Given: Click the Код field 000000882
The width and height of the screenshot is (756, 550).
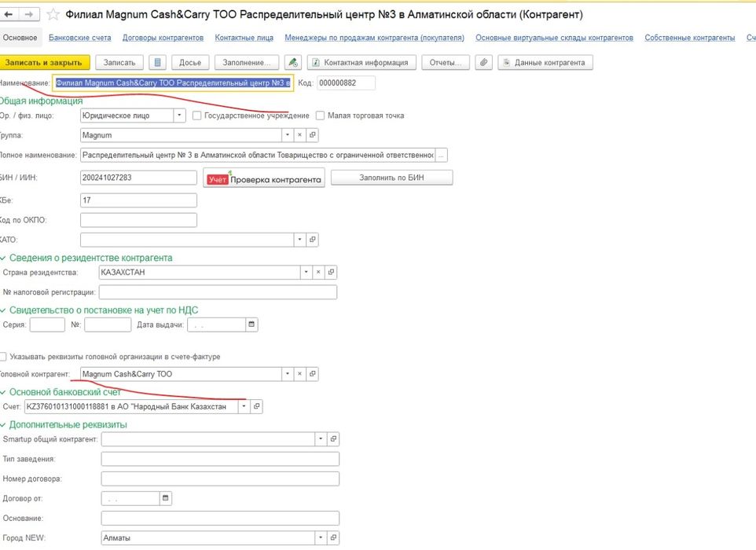Looking at the screenshot, I should 346,83.
